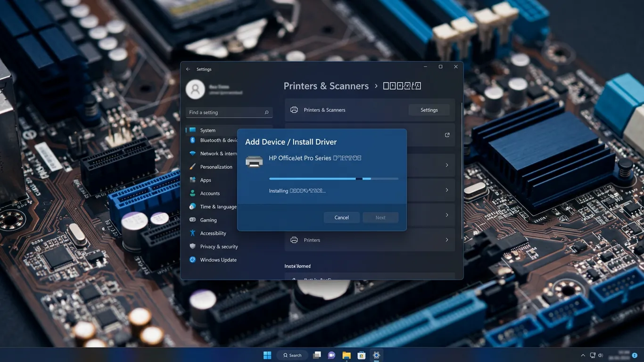Open File Explorer from the taskbar
This screenshot has height=362, width=644.
[347, 355]
